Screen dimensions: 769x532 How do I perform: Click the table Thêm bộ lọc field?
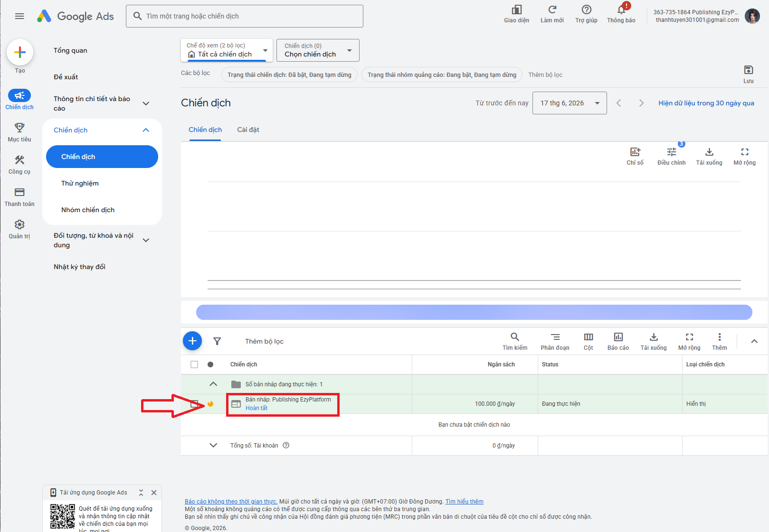pos(264,341)
